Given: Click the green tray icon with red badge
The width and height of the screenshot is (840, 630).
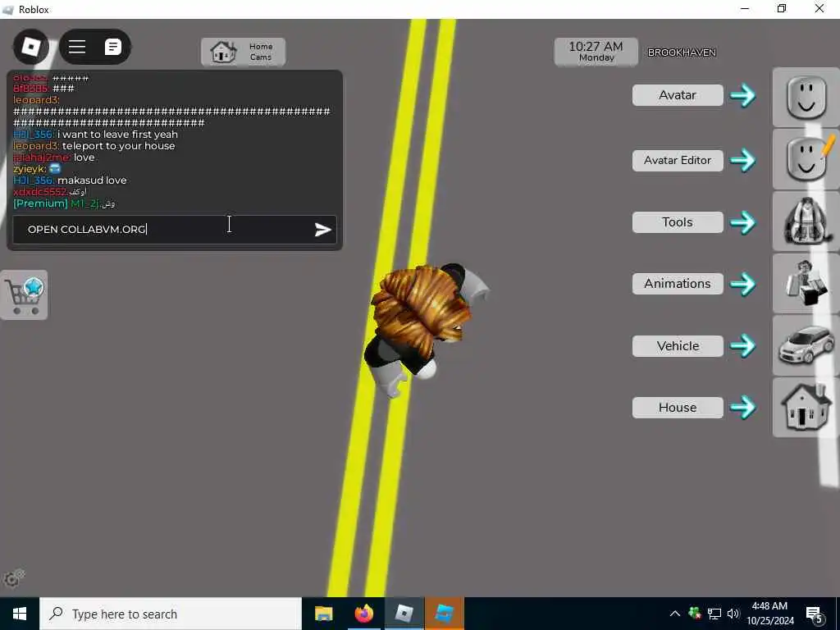Looking at the screenshot, I should click(695, 614).
